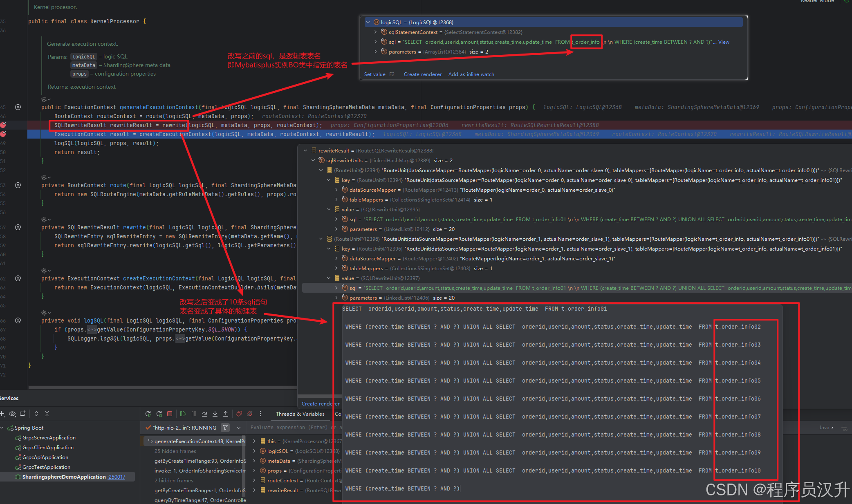Open View Breakpoints icon

pyautogui.click(x=239, y=414)
